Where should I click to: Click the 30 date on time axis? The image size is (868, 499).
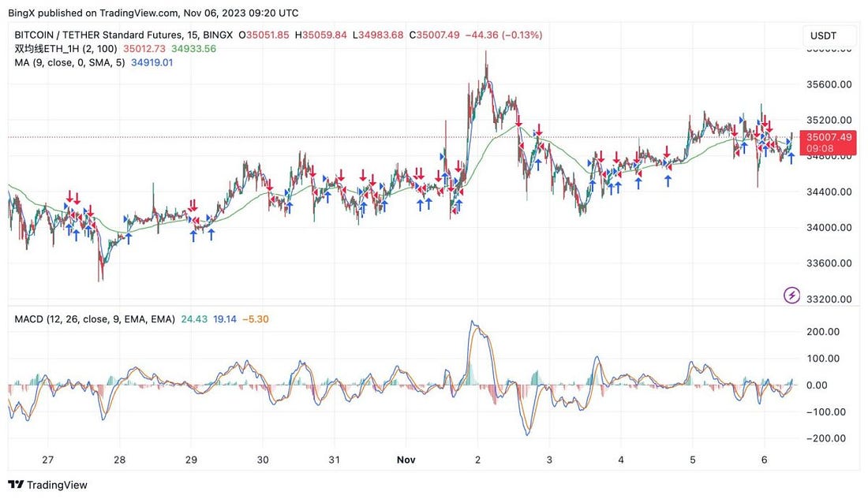pos(263,460)
